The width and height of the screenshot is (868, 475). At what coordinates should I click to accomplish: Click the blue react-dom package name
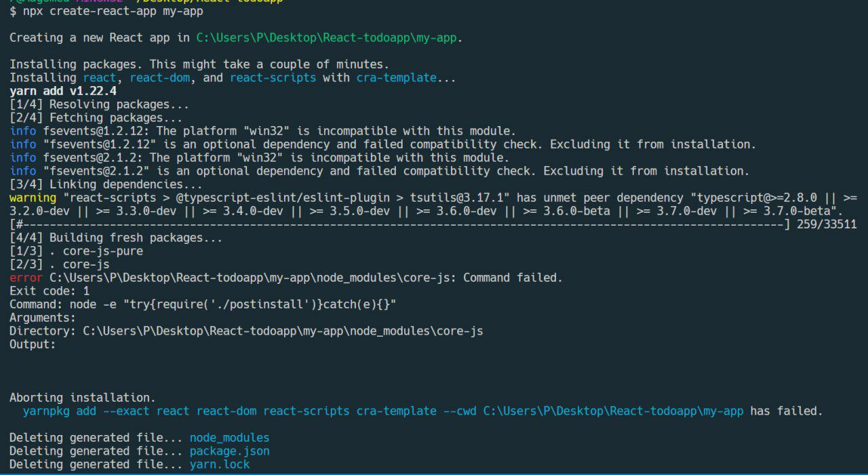160,78
